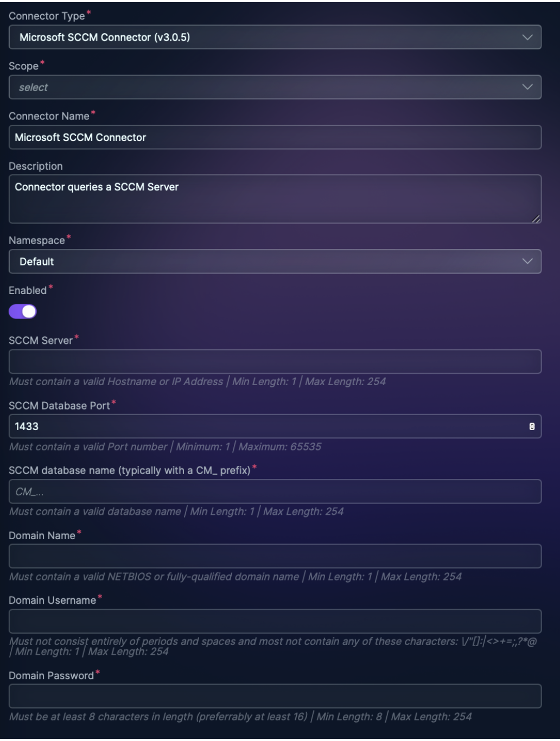The width and height of the screenshot is (560, 741).
Task: Toggle the Enabled switch off
Action: (x=23, y=311)
